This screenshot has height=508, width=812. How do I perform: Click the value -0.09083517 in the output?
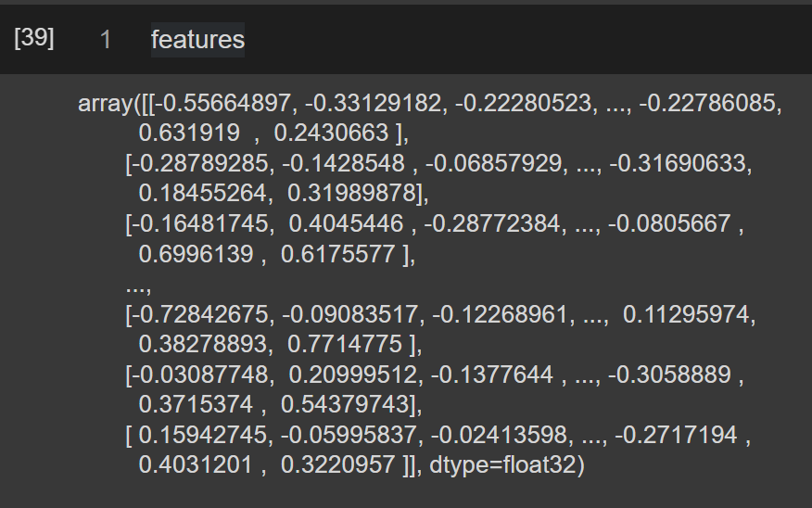(x=350, y=314)
